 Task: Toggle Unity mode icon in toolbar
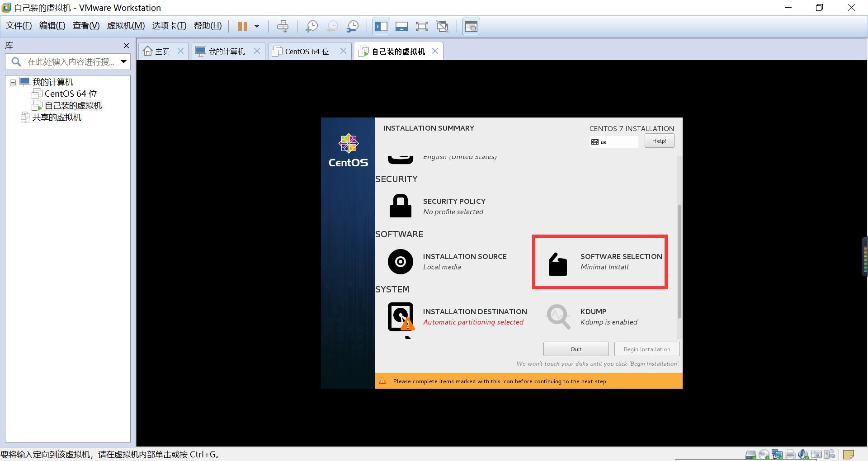(443, 26)
